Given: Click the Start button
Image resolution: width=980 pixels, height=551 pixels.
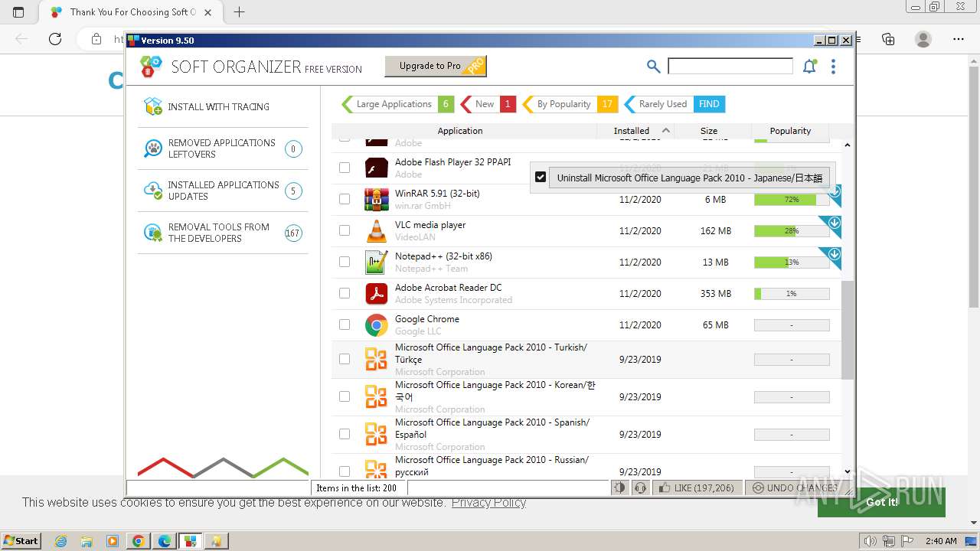Looking at the screenshot, I should pyautogui.click(x=21, y=541).
